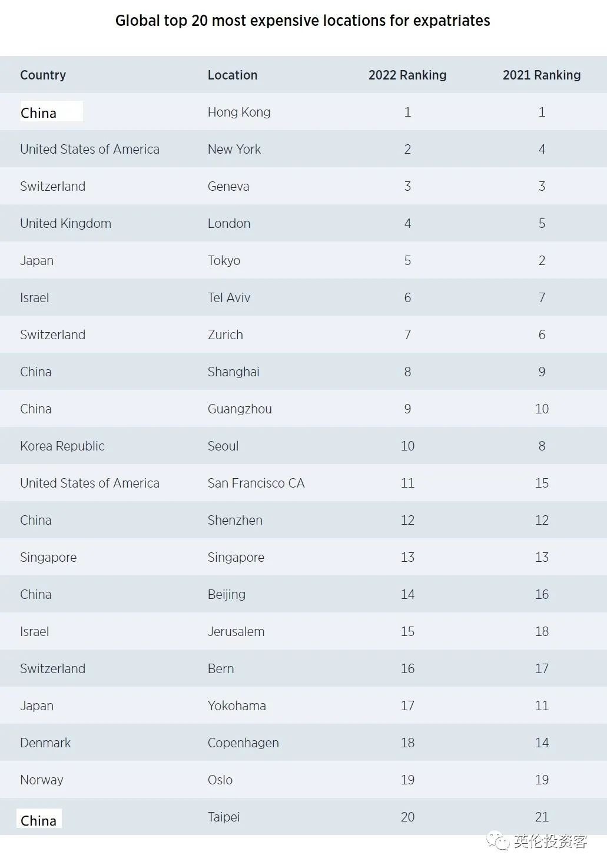Click the Singapore location cell
The width and height of the screenshot is (607, 868).
(x=236, y=557)
